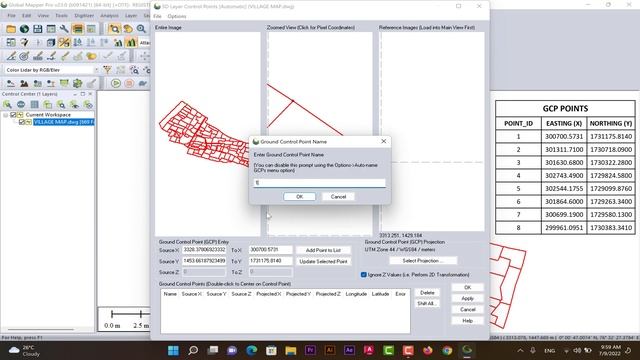Open Options menu in the control points window
Viewport: 640px width, 360px height.
point(176,16)
